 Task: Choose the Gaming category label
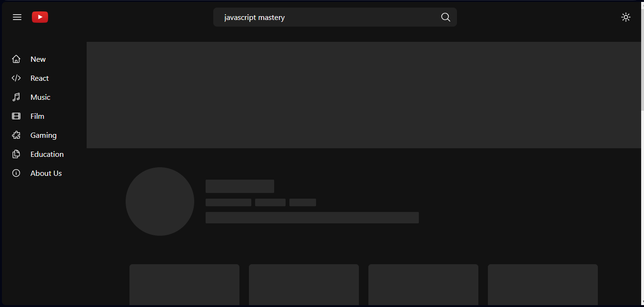(43, 135)
